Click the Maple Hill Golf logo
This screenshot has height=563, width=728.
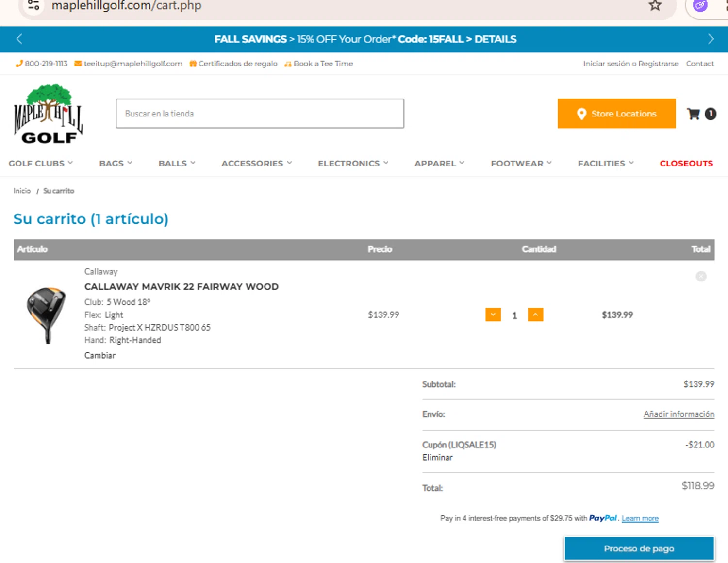click(49, 114)
